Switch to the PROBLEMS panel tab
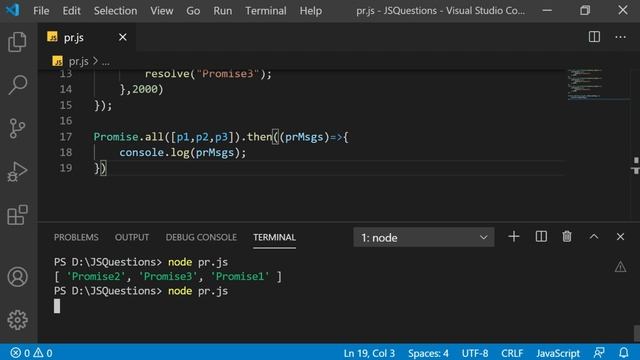Image resolution: width=640 pixels, height=360 pixels. click(76, 237)
